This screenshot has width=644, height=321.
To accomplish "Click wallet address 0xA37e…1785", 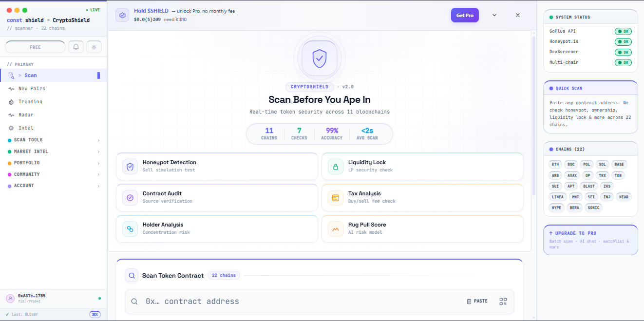I will click(32, 296).
